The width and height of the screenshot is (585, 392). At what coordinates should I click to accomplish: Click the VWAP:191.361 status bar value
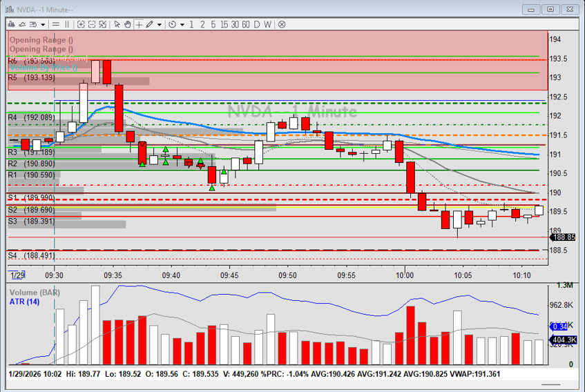(x=475, y=374)
